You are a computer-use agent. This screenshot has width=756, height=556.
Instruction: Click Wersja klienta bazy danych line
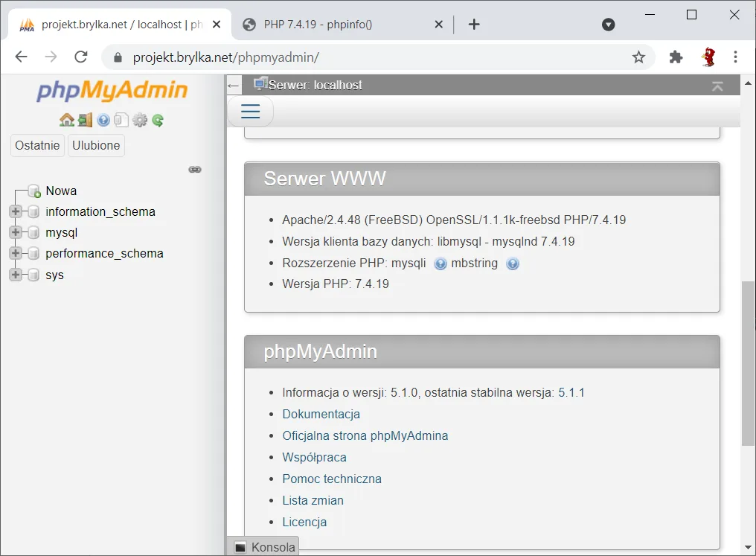point(428,242)
